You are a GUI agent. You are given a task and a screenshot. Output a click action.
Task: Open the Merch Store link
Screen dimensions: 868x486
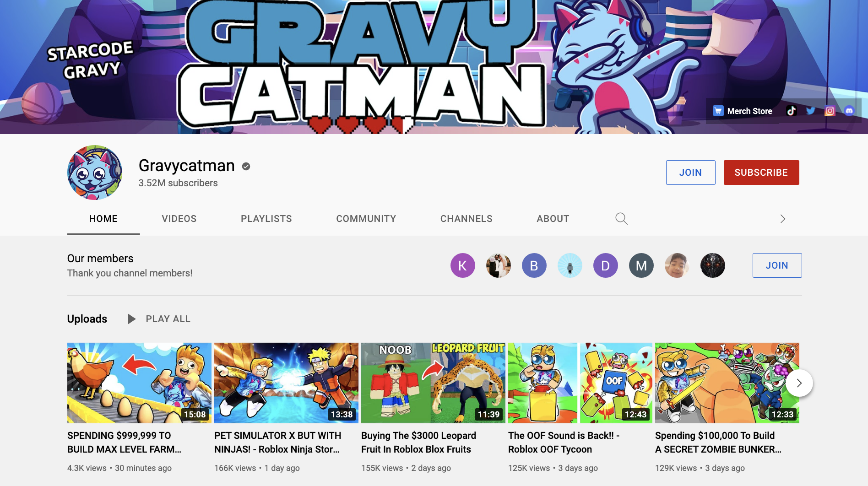[x=743, y=111]
